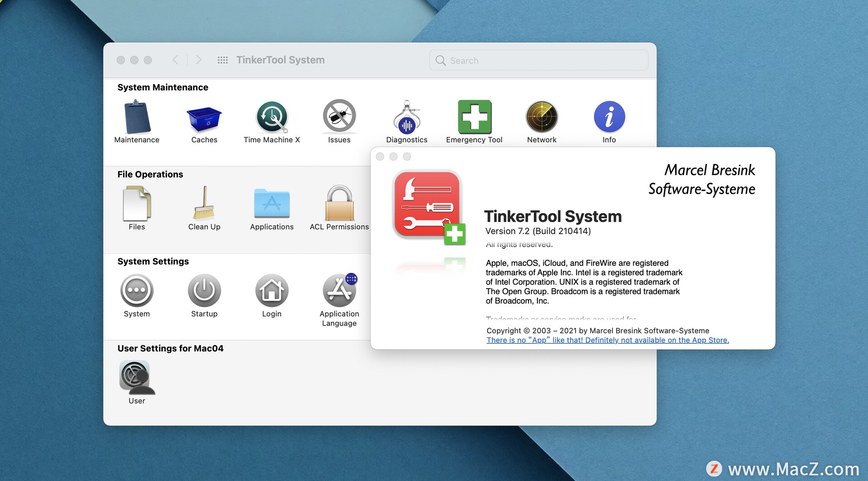Viewport: 868px width, 481px height.
Task: Go forward with the toolbar arrow
Action: [198, 60]
